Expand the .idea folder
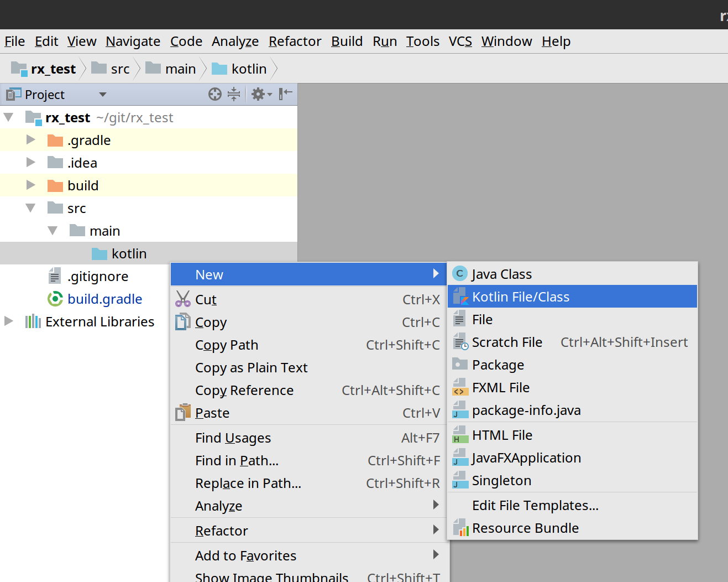This screenshot has height=582, width=728. click(31, 162)
